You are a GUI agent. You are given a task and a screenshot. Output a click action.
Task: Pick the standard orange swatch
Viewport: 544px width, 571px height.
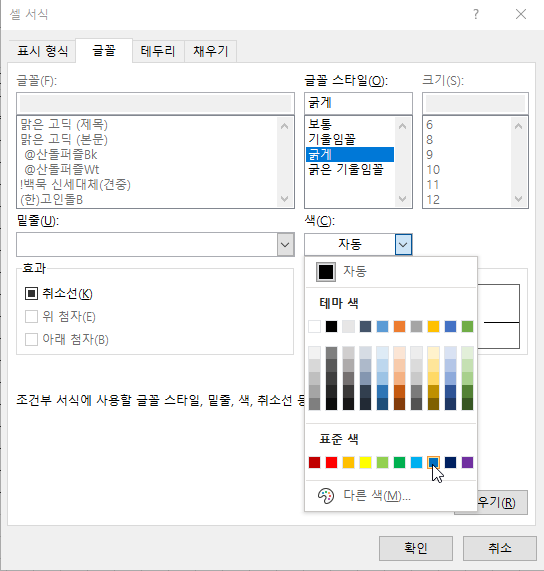pyautogui.click(x=348, y=462)
